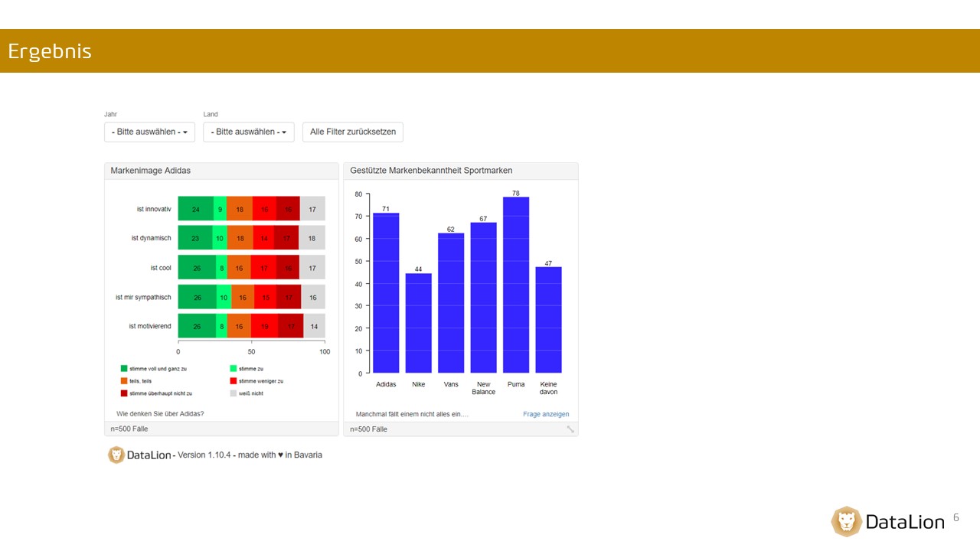Open the Jahr filter dropdown
The image size is (980, 551).
(x=149, y=132)
